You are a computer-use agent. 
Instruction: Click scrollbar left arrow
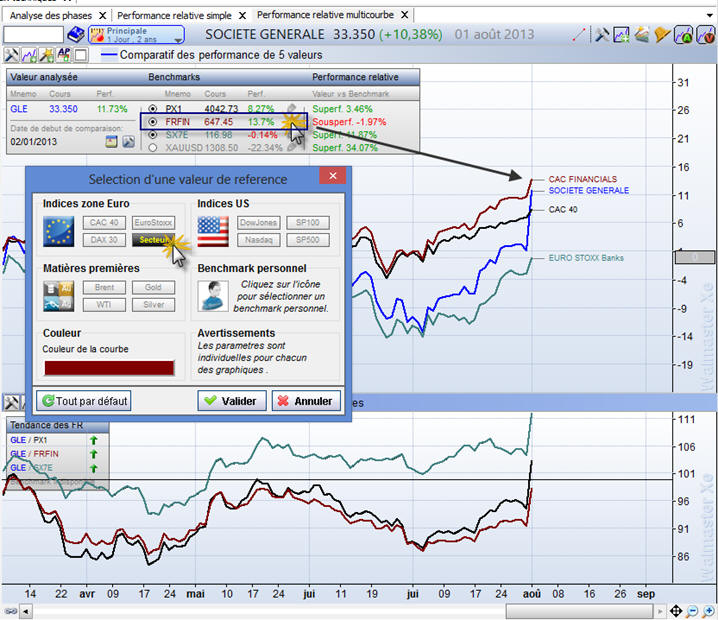click(26, 611)
